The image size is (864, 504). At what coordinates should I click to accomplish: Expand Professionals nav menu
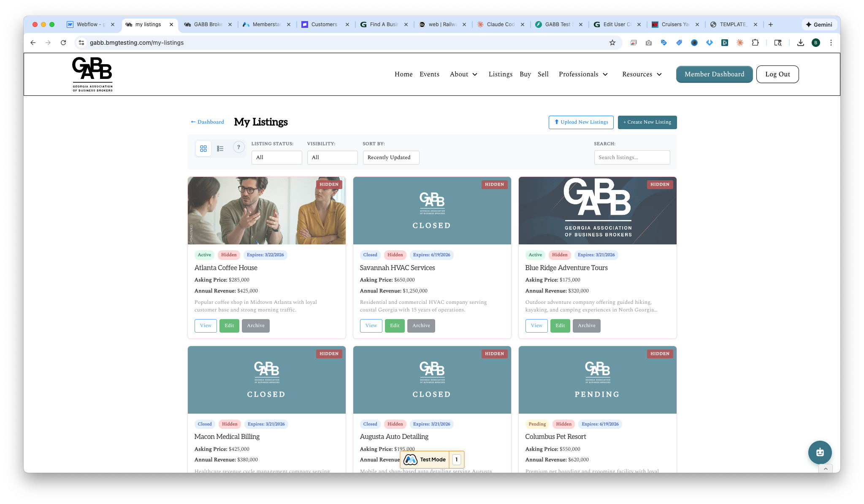tap(583, 74)
